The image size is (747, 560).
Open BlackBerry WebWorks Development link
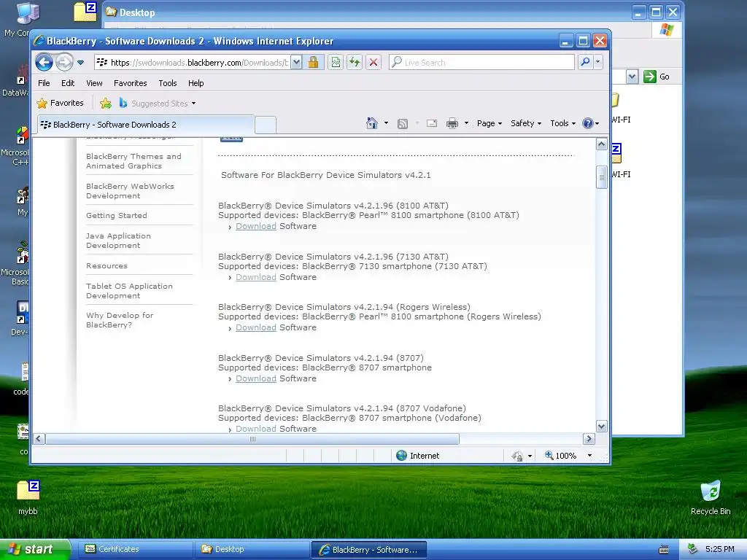[130, 191]
